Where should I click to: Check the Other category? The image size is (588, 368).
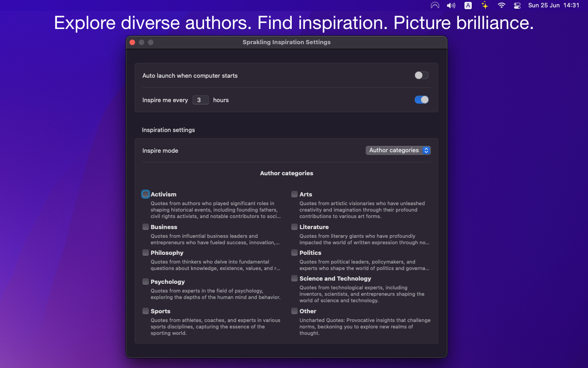click(294, 311)
